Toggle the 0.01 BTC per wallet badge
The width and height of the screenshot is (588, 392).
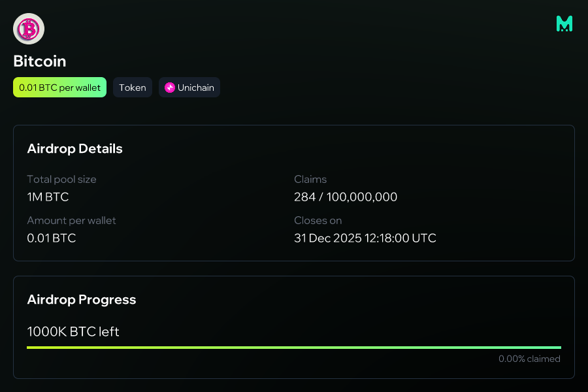59,87
